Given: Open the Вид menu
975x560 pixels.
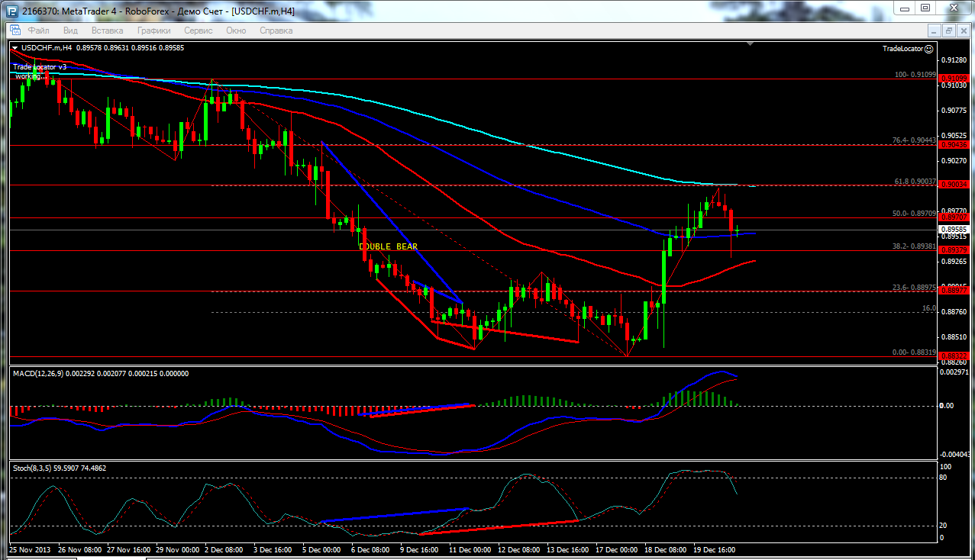Looking at the screenshot, I should coord(70,31).
